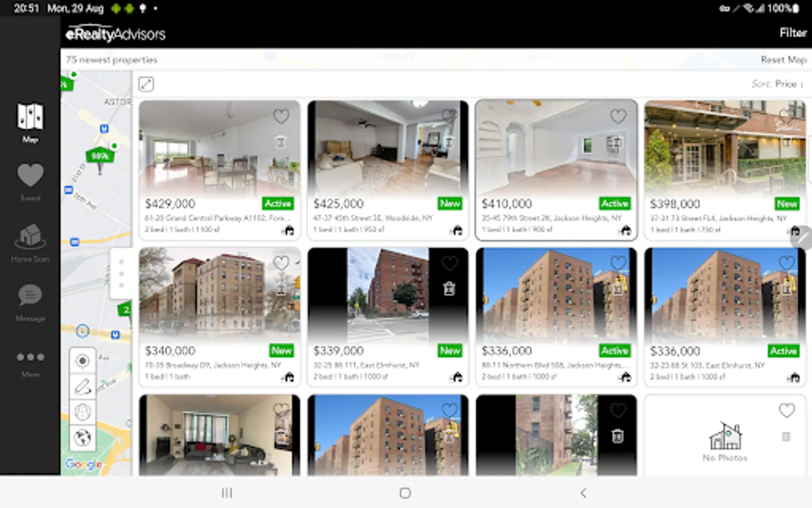Viewport: 812px width, 508px height.
Task: Click the Reset Map button
Action: 783,59
